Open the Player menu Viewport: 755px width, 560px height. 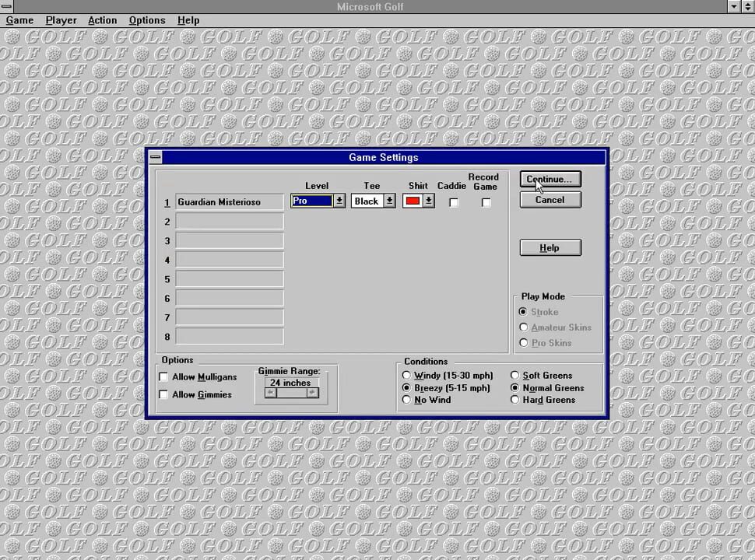pyautogui.click(x=61, y=20)
